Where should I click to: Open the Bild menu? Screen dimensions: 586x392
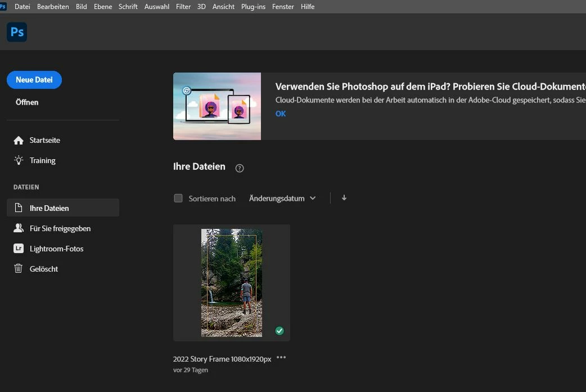point(81,7)
